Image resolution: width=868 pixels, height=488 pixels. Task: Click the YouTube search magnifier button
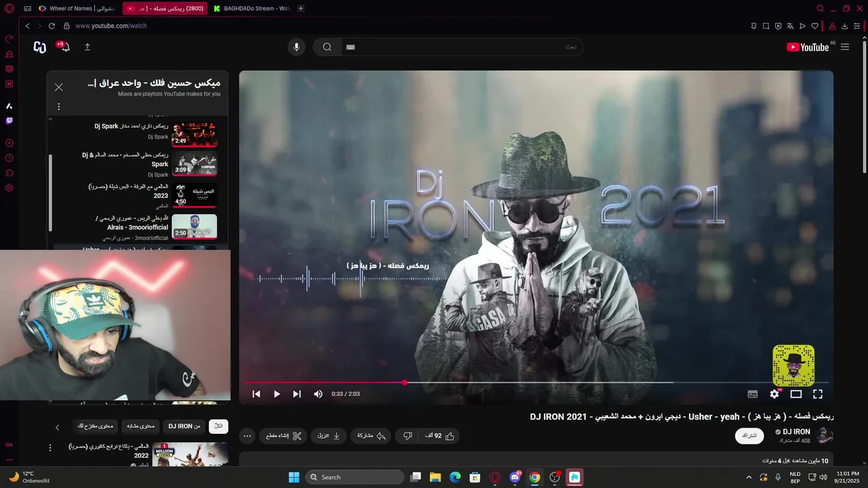pos(327,47)
